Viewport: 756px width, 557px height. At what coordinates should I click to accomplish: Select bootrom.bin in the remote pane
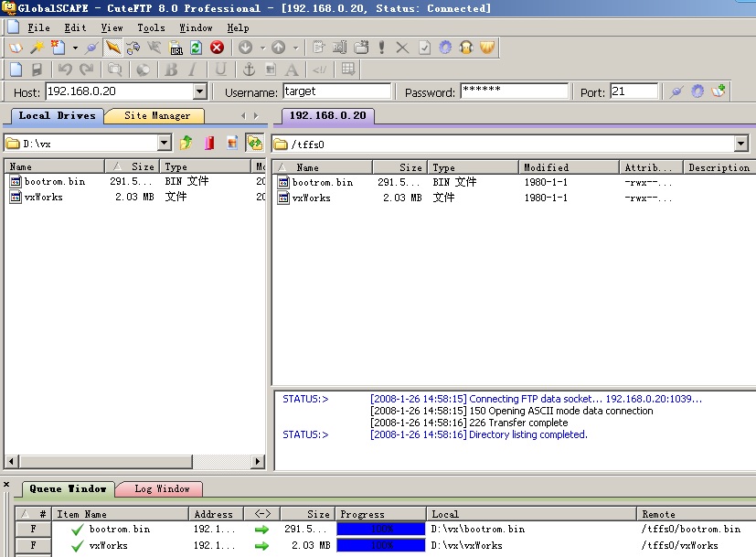[x=323, y=182]
